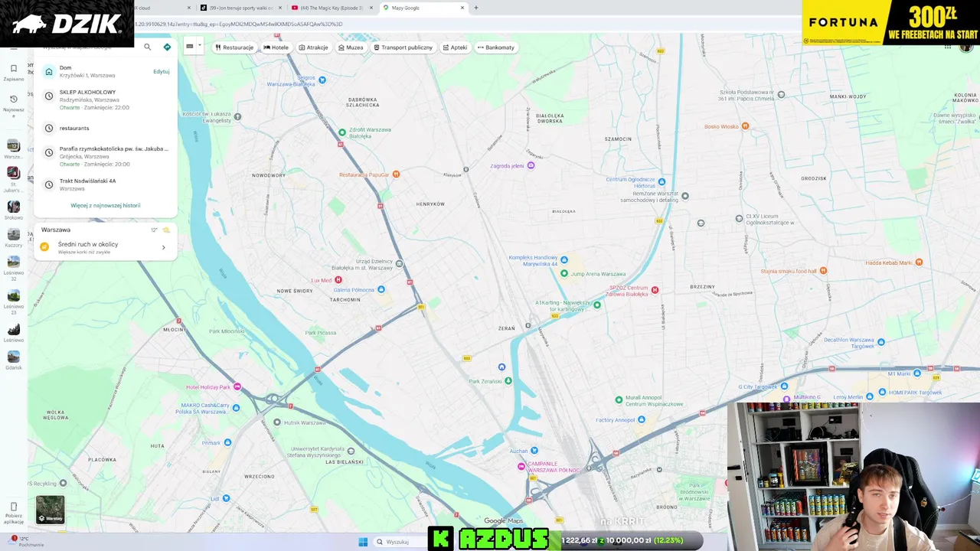Select the Dom home address entry

tap(106, 71)
